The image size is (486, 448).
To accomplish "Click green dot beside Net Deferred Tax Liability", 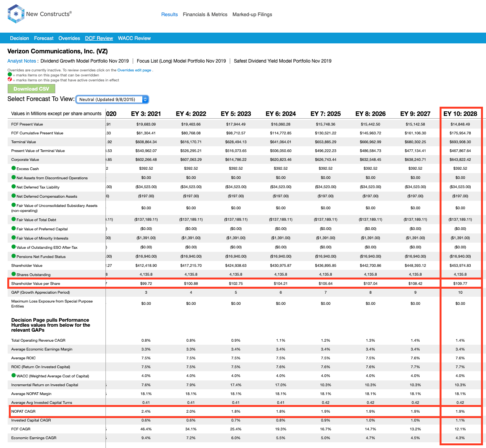I will pyautogui.click(x=13, y=187).
